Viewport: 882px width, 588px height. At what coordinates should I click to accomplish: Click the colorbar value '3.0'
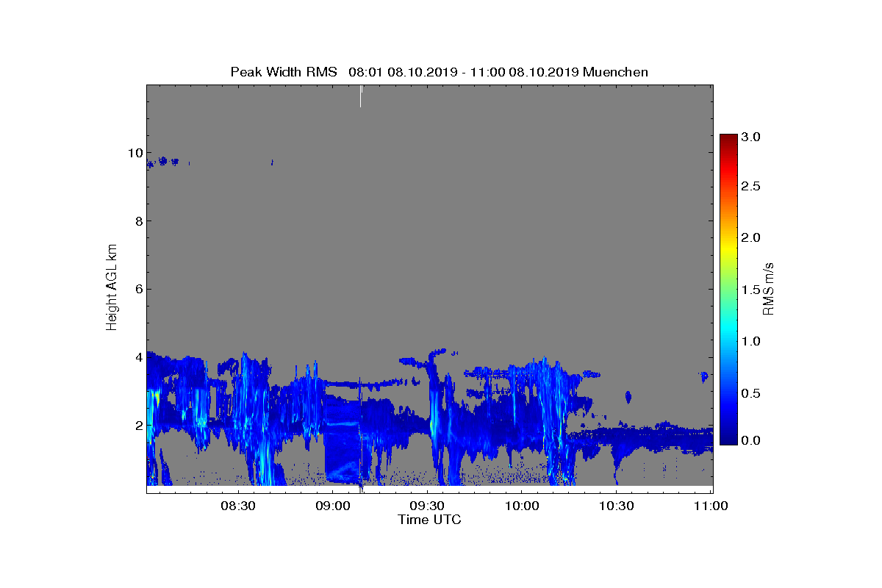coord(750,137)
